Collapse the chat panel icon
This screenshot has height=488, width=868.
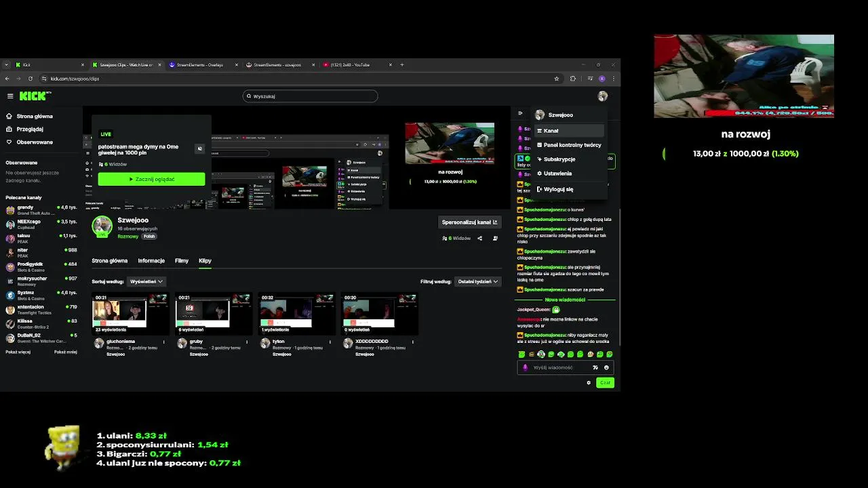click(x=520, y=113)
